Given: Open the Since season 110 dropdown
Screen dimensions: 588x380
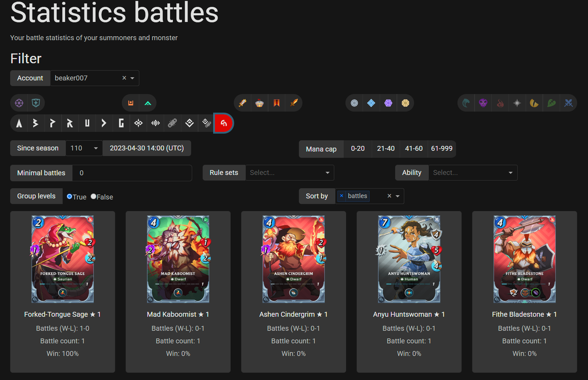Looking at the screenshot, I should click(84, 148).
